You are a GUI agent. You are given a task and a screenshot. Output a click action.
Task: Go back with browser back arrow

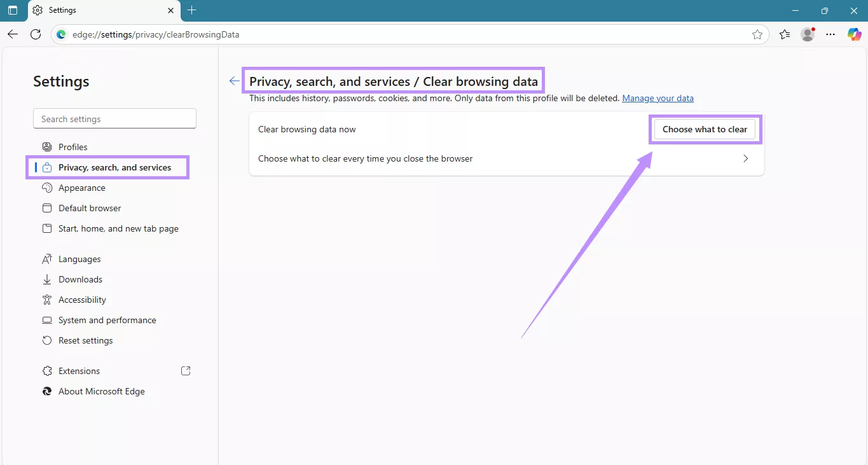click(13, 34)
